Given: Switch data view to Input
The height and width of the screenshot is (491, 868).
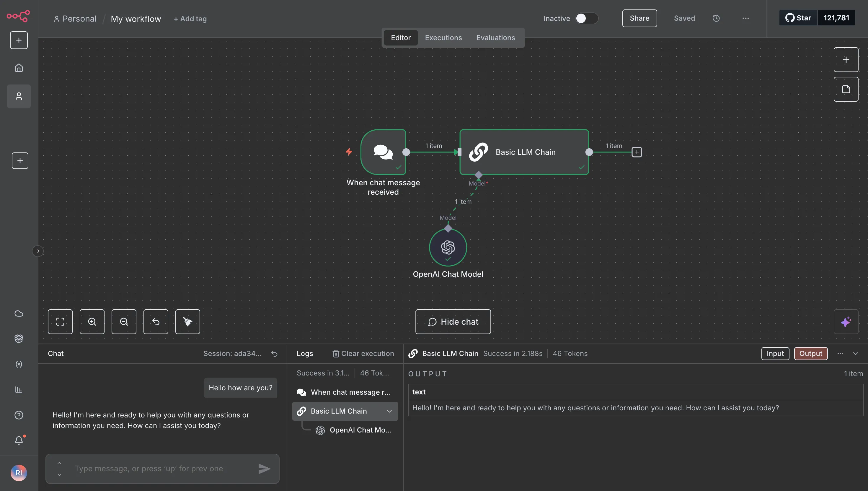Looking at the screenshot, I should point(775,353).
